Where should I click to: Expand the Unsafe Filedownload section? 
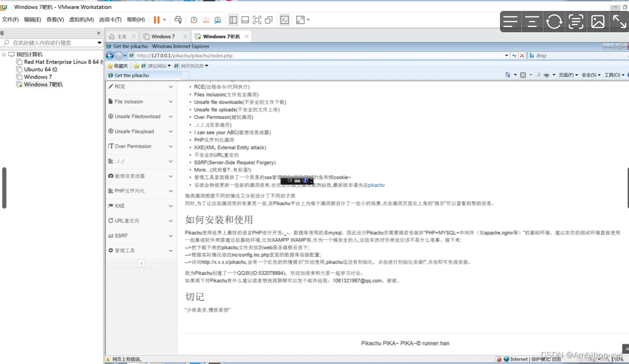[141, 117]
